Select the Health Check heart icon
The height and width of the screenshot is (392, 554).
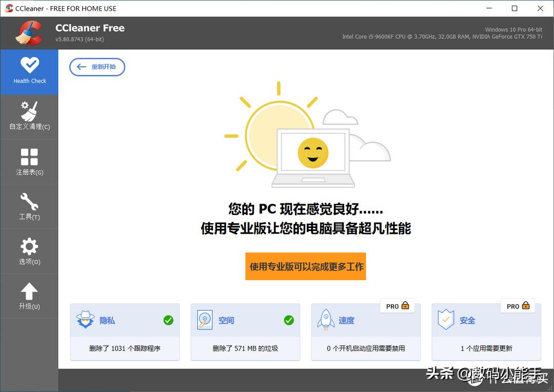point(29,66)
